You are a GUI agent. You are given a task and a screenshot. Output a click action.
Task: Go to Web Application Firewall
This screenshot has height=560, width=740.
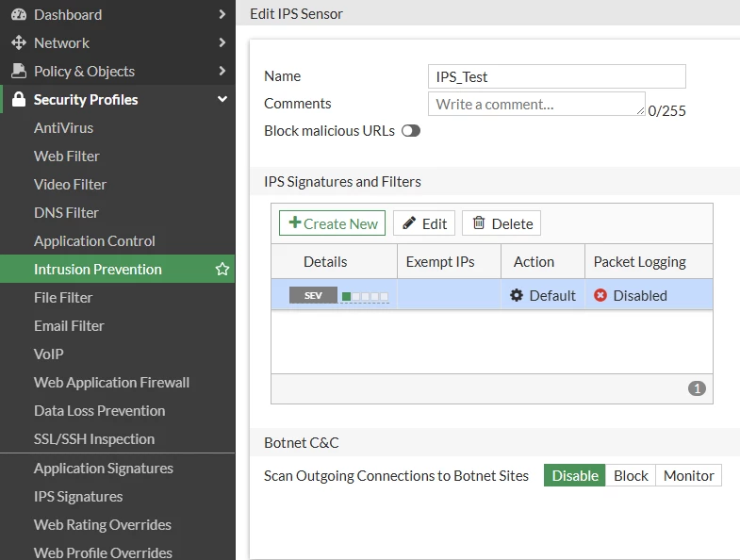(x=111, y=383)
